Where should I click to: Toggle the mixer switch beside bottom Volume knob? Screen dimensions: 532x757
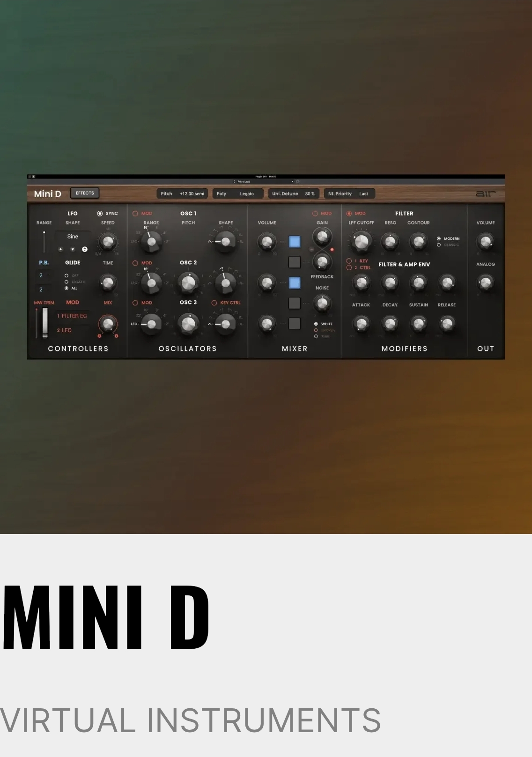295,323
